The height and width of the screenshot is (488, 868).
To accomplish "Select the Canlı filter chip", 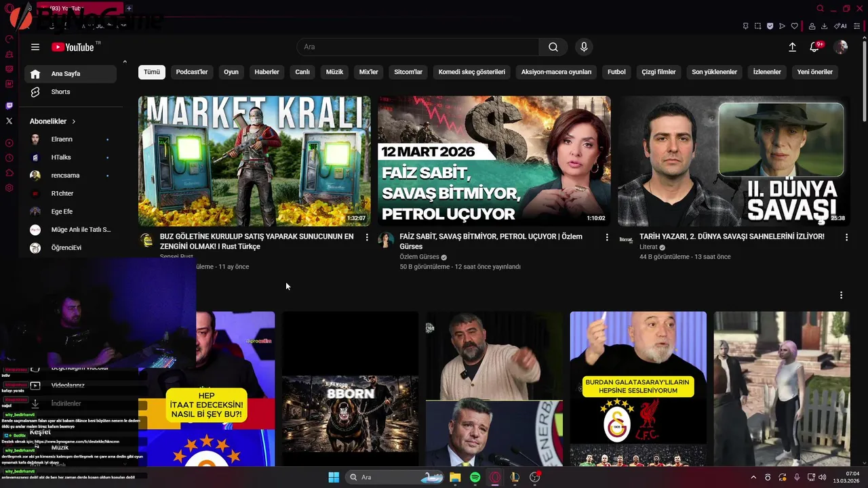I will pyautogui.click(x=302, y=72).
